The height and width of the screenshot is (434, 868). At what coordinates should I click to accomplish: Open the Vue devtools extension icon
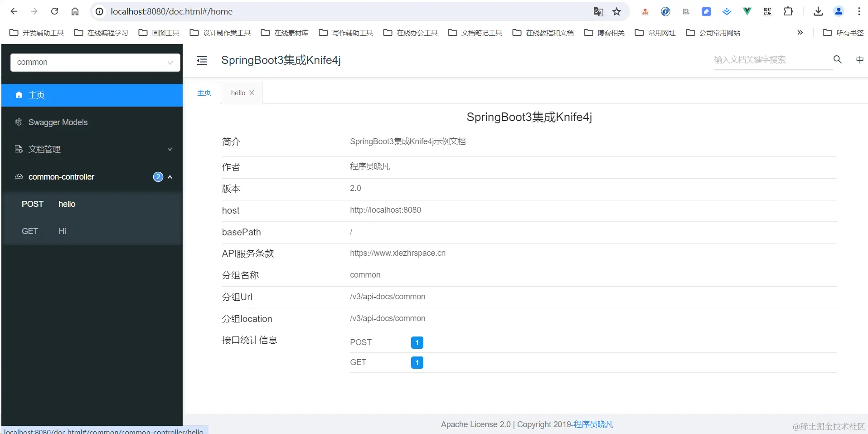pyautogui.click(x=747, y=11)
